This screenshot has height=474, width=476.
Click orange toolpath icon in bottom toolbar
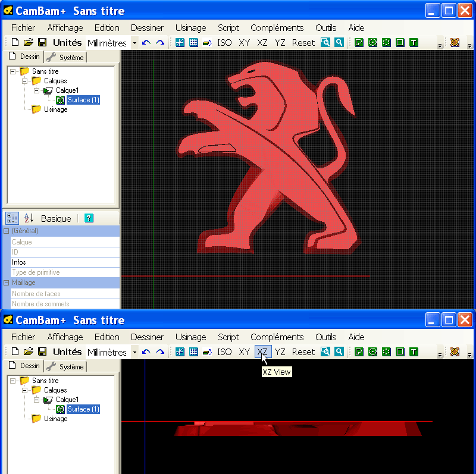455,351
